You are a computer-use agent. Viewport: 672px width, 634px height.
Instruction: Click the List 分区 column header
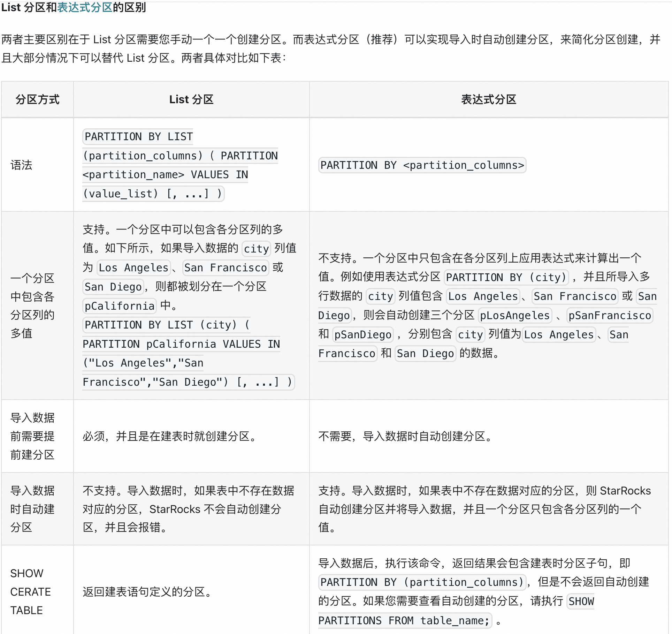pos(191,100)
